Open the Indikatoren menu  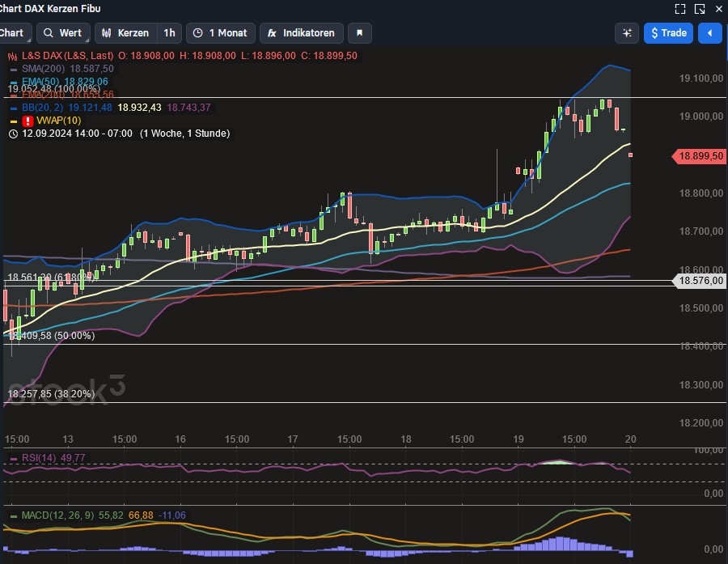[301, 32]
